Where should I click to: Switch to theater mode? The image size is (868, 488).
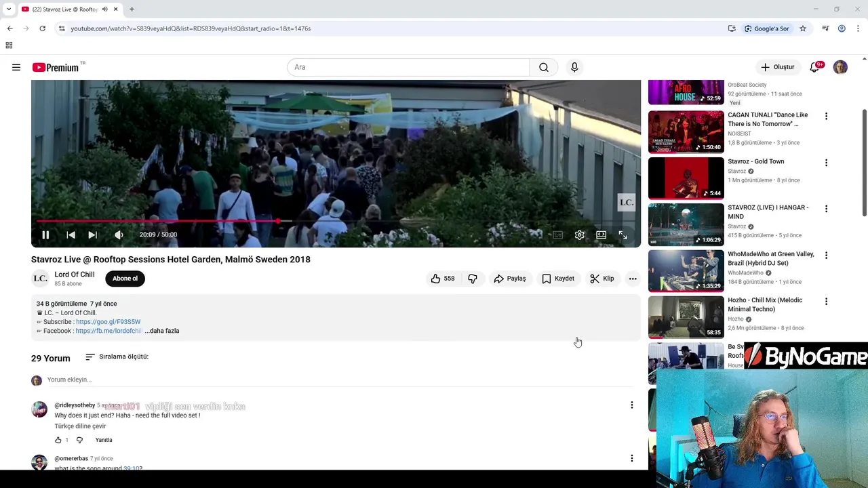click(601, 235)
